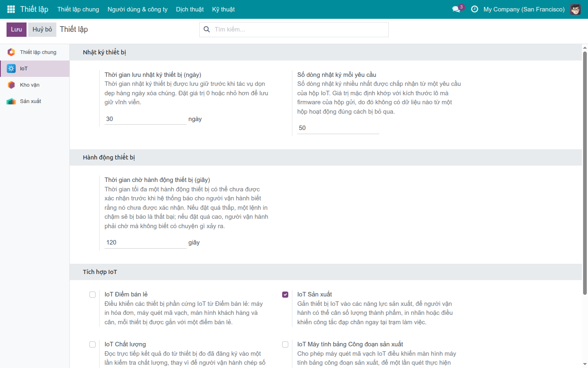Select the Kho vận sidebar icon

click(11, 85)
